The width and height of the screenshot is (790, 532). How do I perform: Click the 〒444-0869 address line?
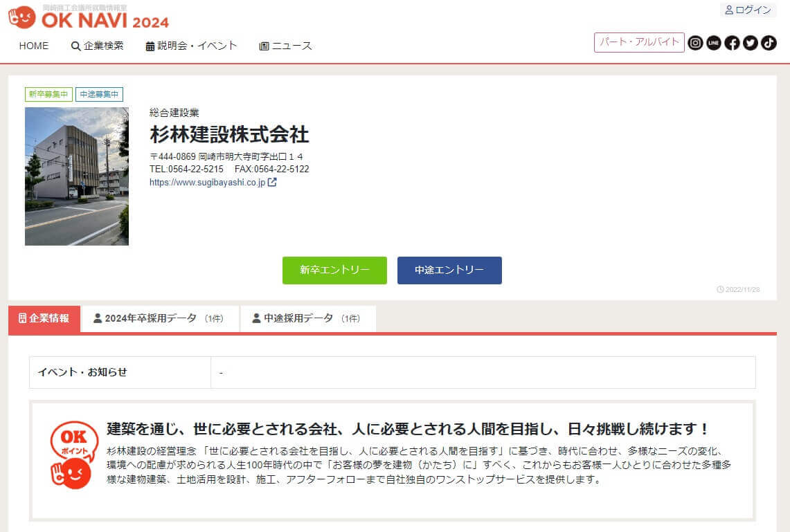(x=226, y=156)
